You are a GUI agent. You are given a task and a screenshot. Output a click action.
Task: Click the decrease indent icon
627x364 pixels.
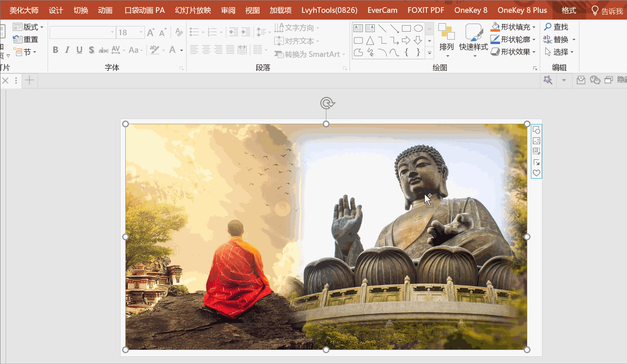click(x=234, y=32)
